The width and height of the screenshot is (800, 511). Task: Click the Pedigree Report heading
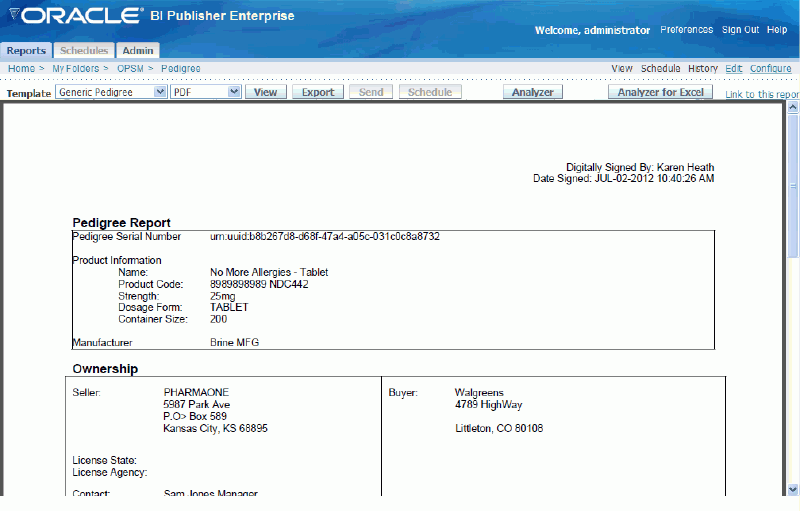[x=121, y=223]
